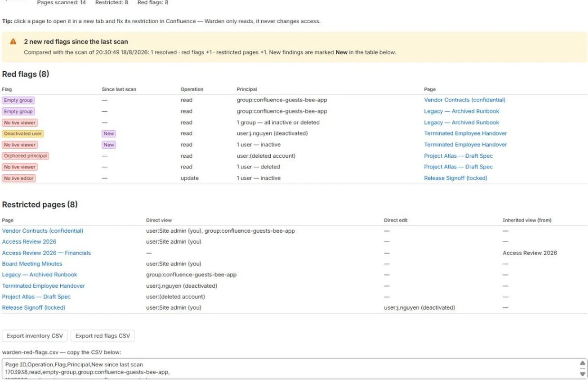Open Project Atlas — Draft Spec link in '1 user — deleted' row

click(x=458, y=167)
